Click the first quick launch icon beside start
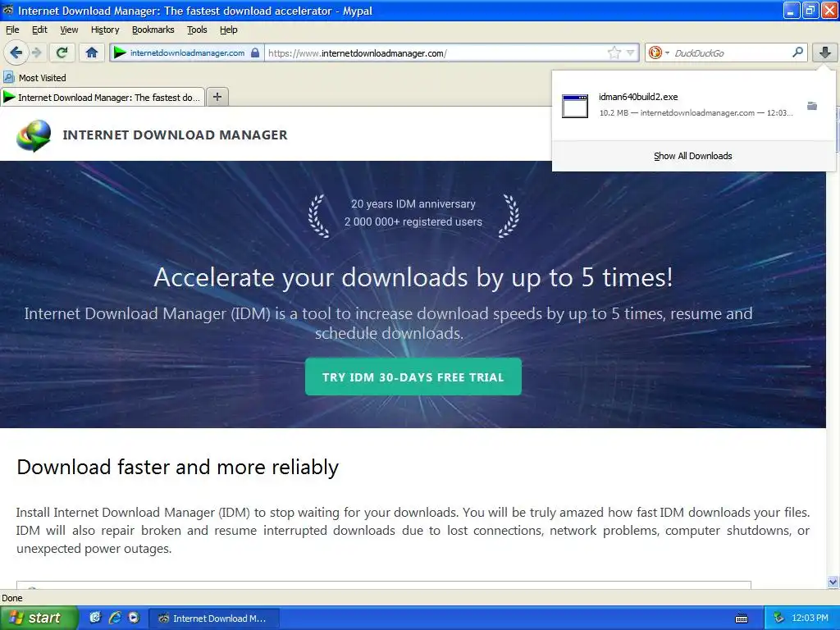 [95, 618]
